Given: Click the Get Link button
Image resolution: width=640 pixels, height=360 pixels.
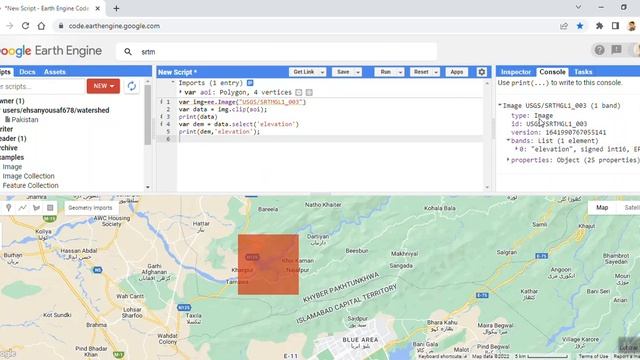Looking at the screenshot, I should (x=304, y=72).
